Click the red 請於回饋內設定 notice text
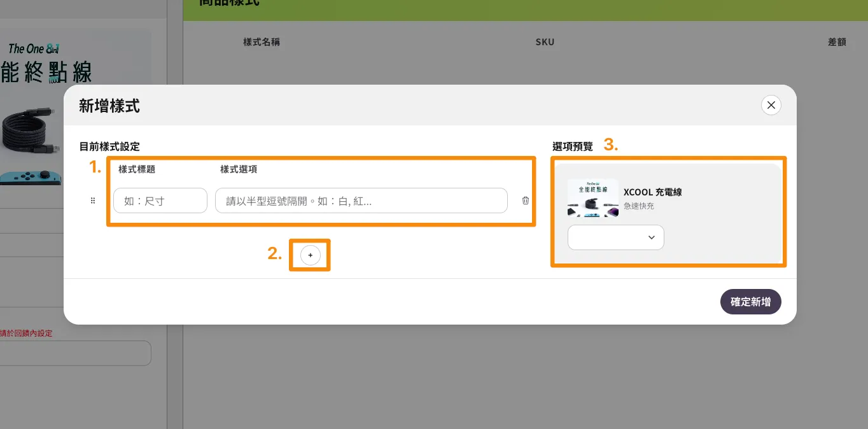 pyautogui.click(x=26, y=333)
